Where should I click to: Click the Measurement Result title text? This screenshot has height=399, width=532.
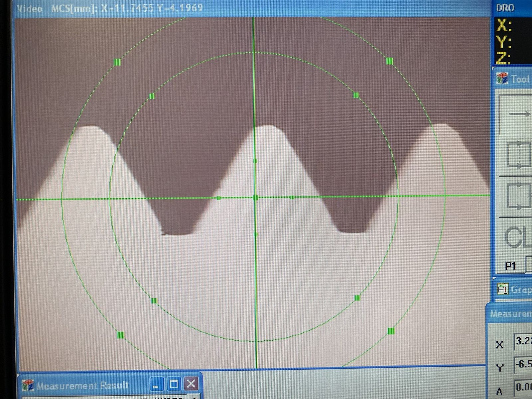point(82,385)
